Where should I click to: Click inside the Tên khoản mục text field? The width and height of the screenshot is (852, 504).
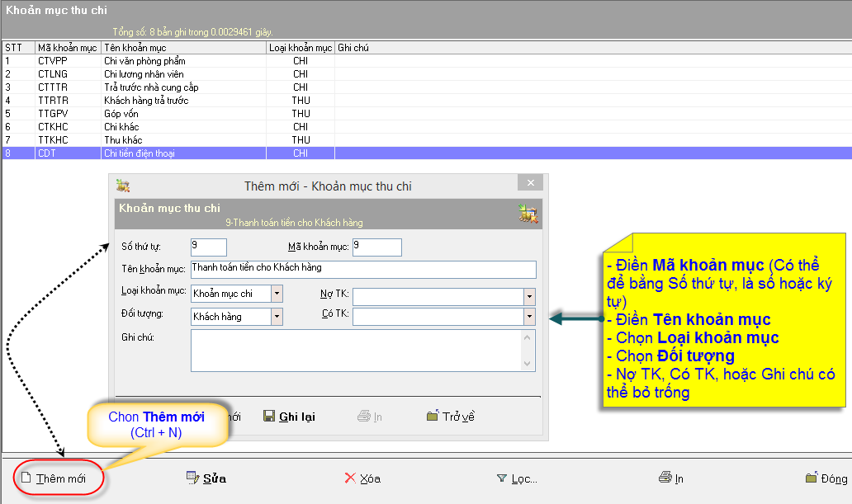[x=362, y=270]
